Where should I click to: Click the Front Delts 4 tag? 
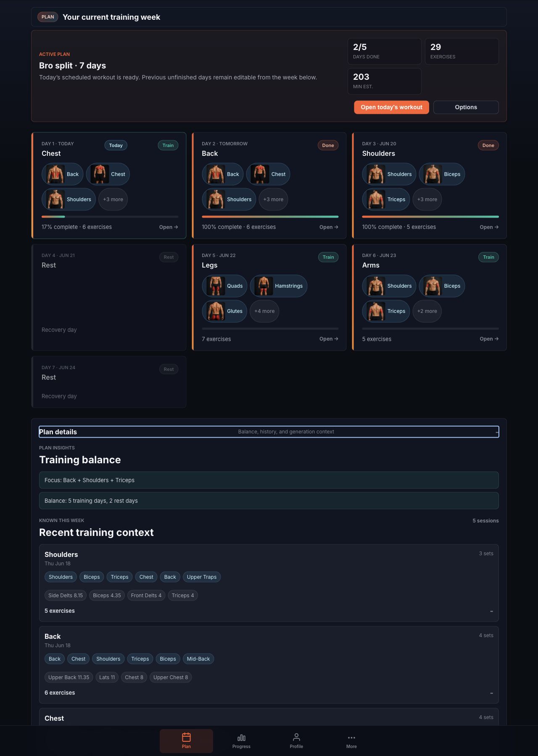click(x=146, y=595)
